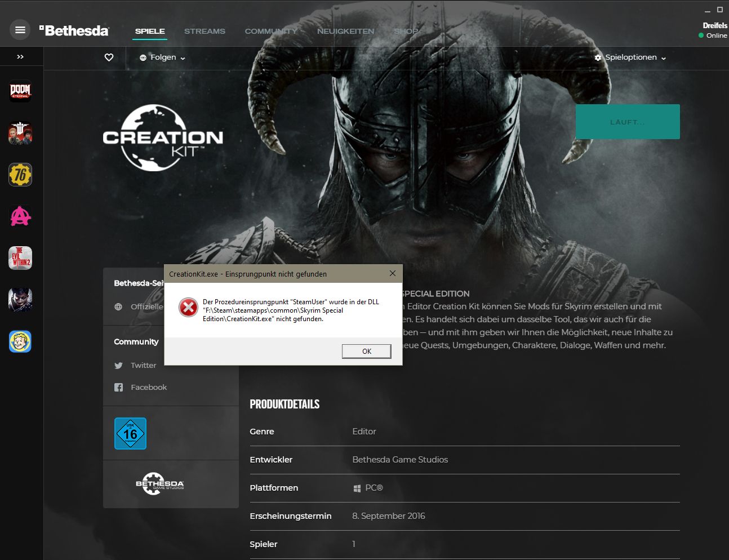Launch DOOM Eternal from the sidebar
This screenshot has width=729, height=560.
(20, 91)
